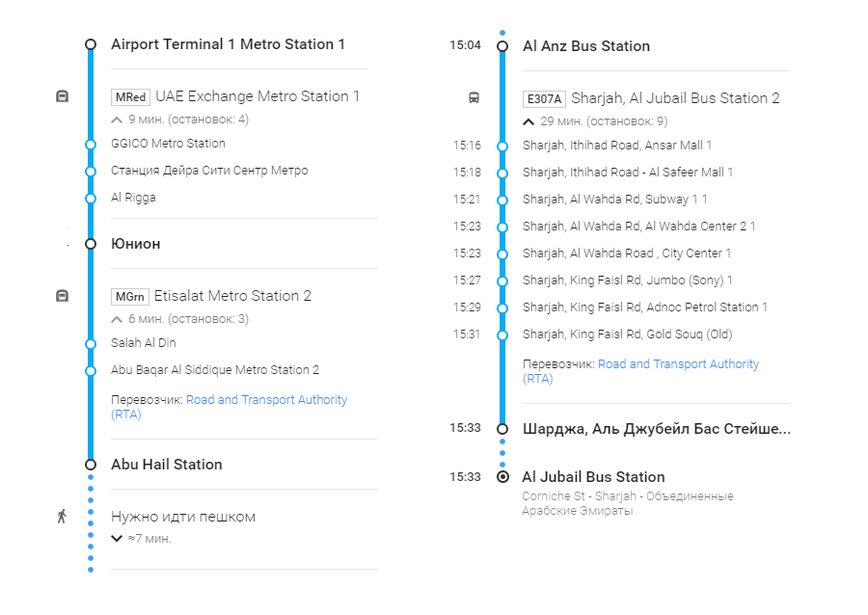Viewport: 868px width, 615px height.
Task: Collapse the 9 min, 4 stops list
Action: 117,120
